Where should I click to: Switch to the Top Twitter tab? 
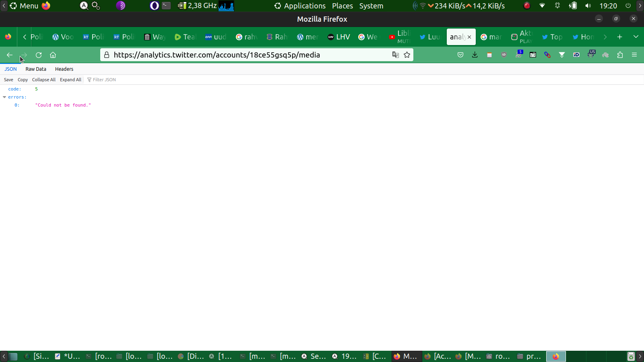coord(552,37)
